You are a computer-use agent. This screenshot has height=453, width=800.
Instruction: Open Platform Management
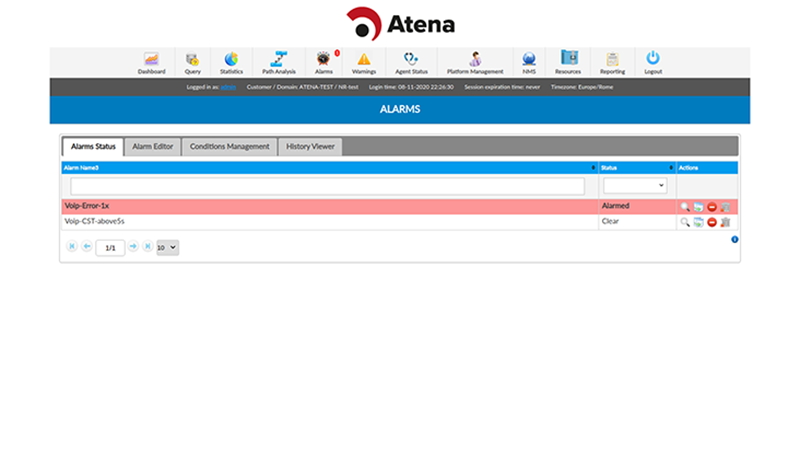475,60
